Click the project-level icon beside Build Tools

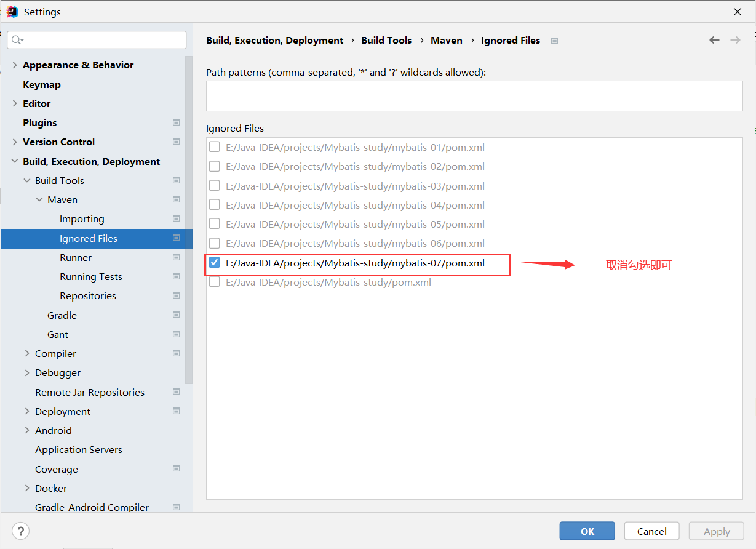click(x=176, y=180)
